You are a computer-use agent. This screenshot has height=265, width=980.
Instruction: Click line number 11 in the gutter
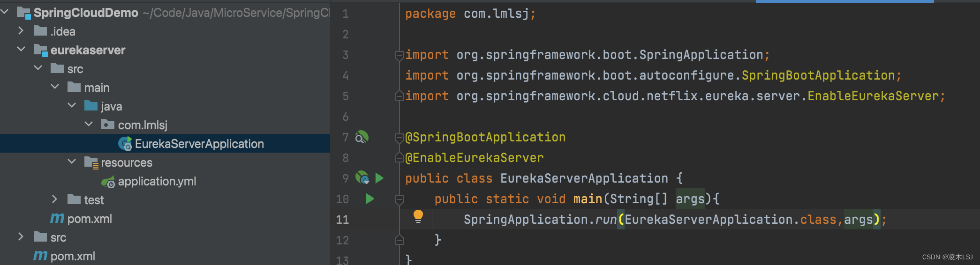point(342,220)
